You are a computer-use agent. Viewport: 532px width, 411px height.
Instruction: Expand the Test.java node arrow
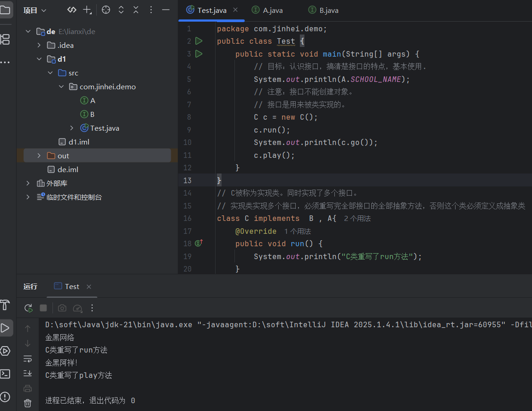[71, 128]
